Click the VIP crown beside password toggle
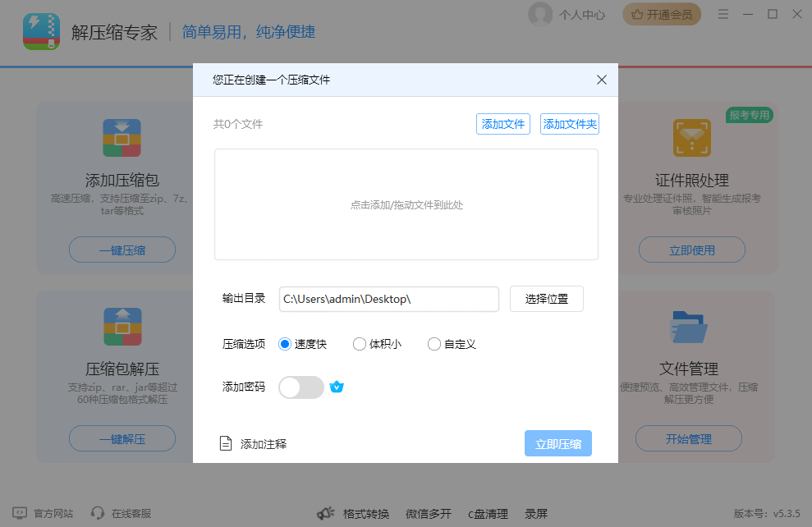 [337, 387]
